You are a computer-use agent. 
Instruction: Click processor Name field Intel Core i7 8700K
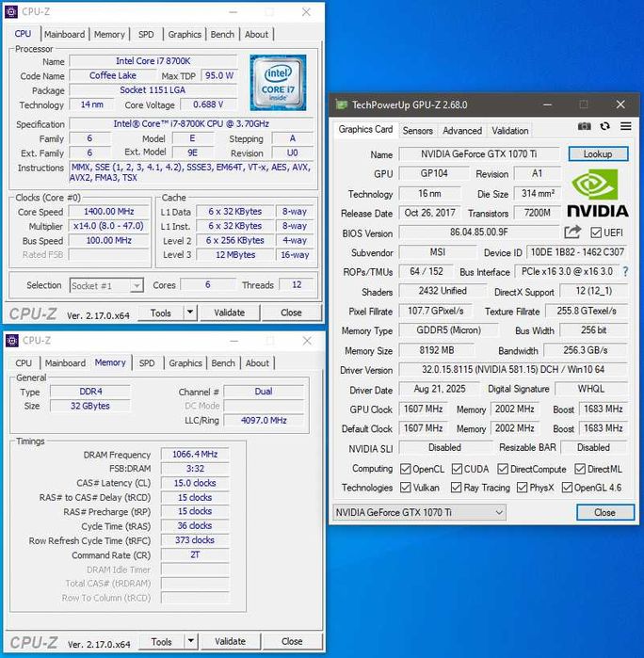coord(153,61)
